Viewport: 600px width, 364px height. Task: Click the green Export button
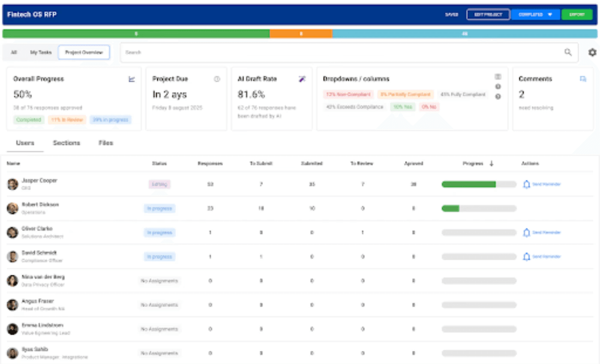point(576,14)
